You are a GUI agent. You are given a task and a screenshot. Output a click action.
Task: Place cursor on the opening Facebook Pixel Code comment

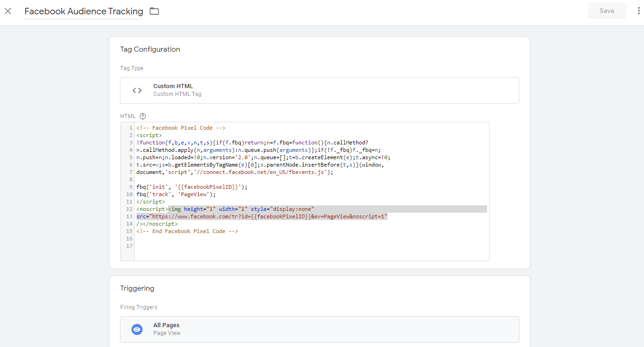pos(180,128)
